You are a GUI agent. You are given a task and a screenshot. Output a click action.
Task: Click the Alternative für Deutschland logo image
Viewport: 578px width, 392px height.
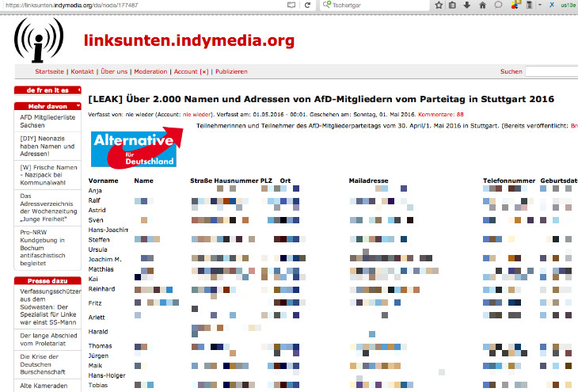137,148
